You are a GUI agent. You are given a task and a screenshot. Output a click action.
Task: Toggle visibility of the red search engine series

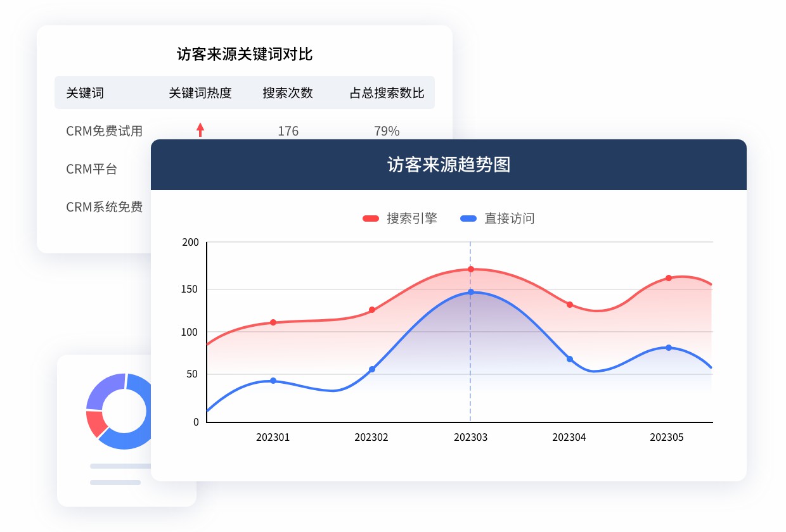coord(400,218)
